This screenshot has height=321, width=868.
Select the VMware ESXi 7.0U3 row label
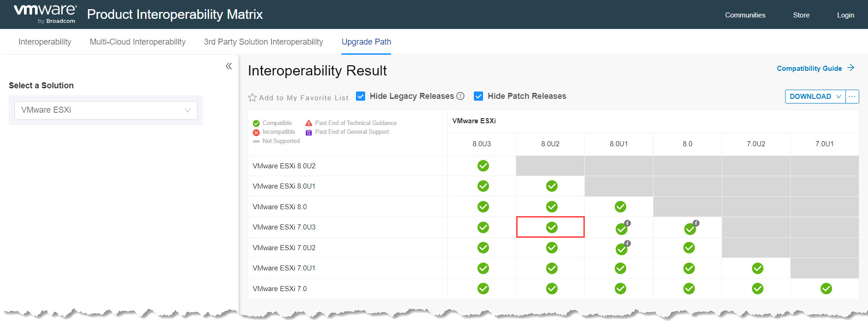click(x=284, y=227)
